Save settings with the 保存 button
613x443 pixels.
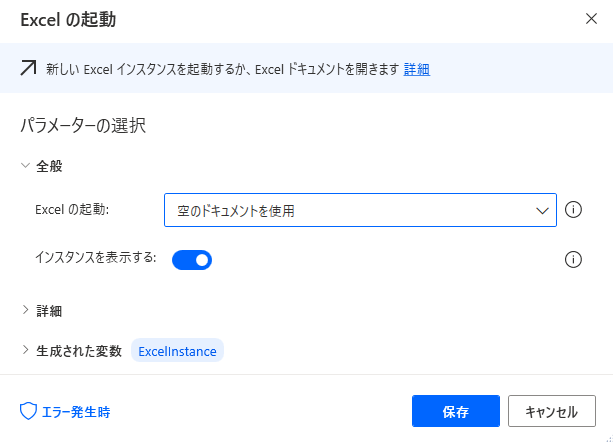(x=456, y=411)
